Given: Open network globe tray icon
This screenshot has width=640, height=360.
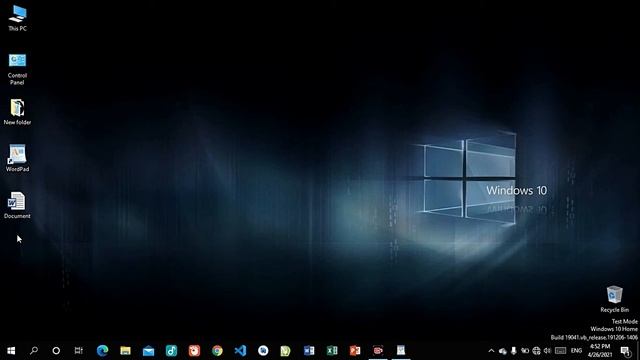Looking at the screenshot, I should (x=536, y=351).
